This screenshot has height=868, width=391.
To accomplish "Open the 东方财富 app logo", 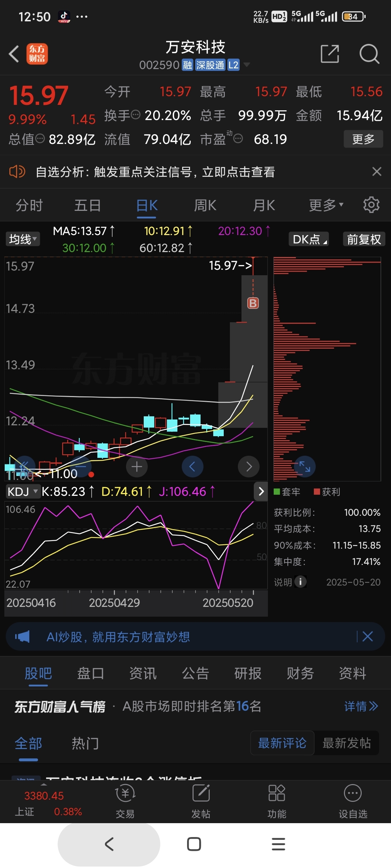I will point(37,54).
